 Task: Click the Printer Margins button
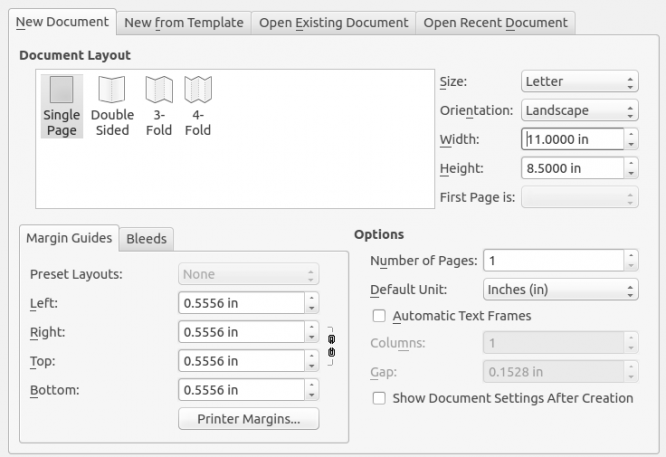[249, 419]
